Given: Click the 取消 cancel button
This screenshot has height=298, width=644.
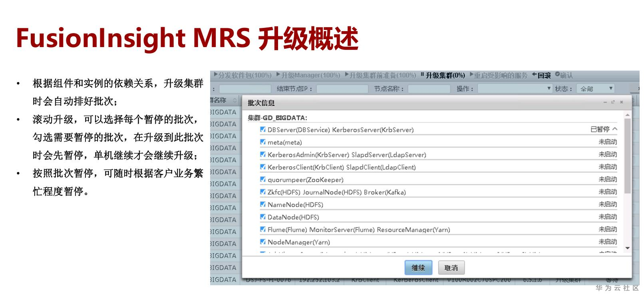Looking at the screenshot, I should click(451, 268).
